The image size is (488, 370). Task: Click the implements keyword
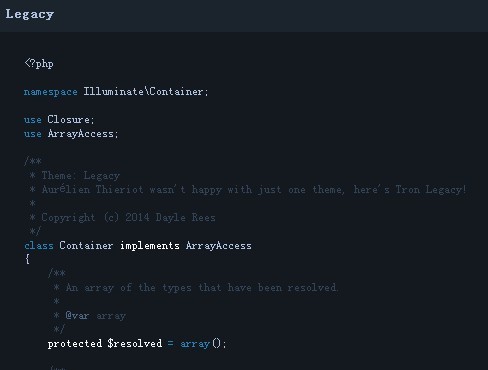[x=150, y=246]
